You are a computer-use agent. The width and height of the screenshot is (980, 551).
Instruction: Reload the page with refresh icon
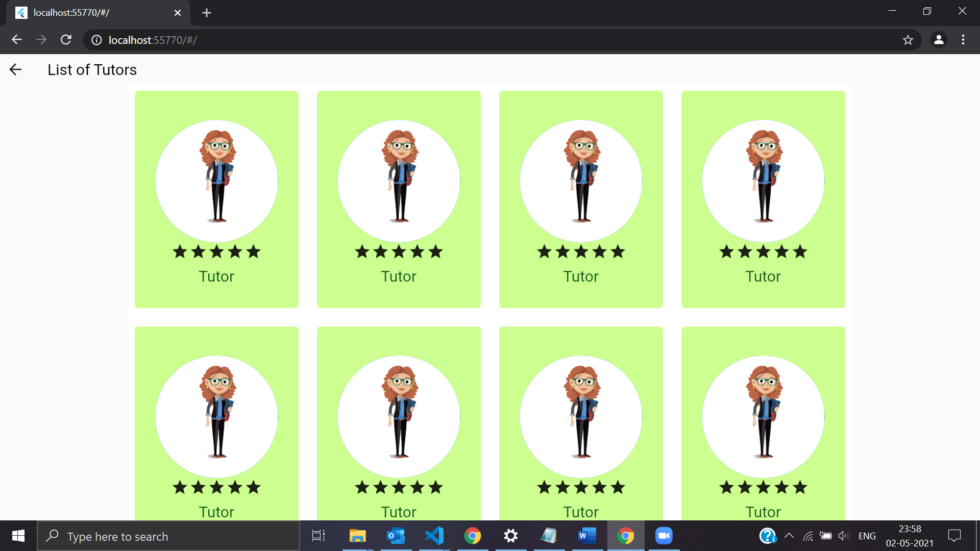point(66,40)
